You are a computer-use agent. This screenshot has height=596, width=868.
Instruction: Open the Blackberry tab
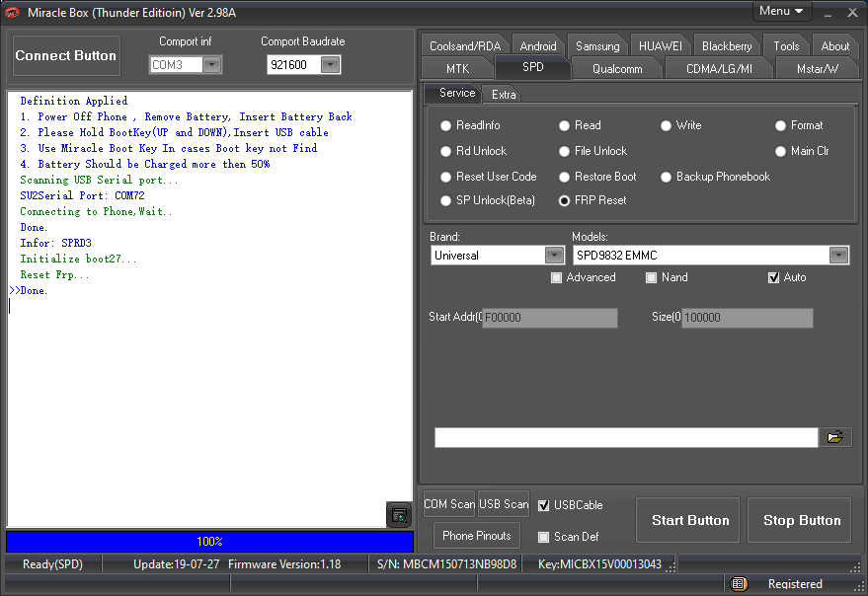pyautogui.click(x=727, y=46)
